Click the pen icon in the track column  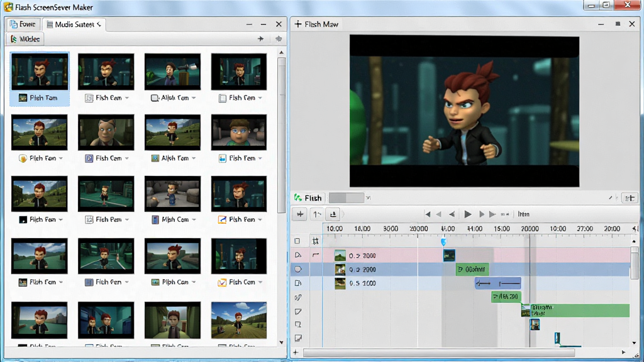click(298, 297)
